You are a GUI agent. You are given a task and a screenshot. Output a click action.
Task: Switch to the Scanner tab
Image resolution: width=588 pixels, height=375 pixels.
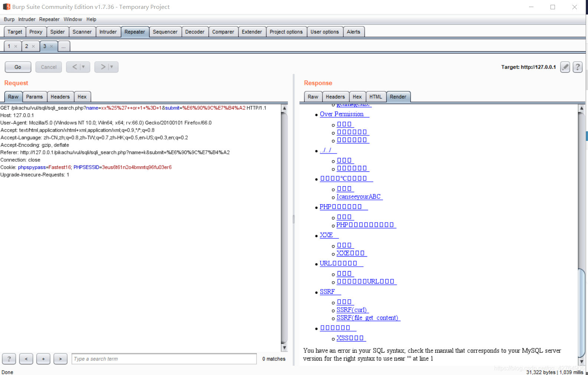pyautogui.click(x=82, y=32)
